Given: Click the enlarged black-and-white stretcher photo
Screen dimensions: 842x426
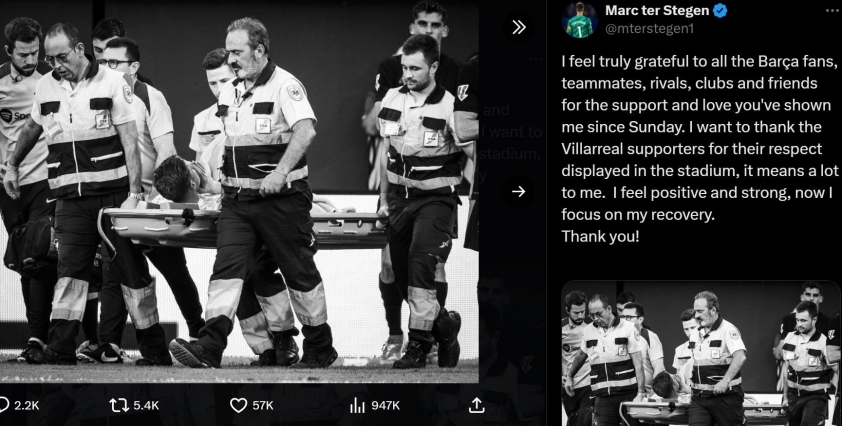Looking at the screenshot, I should pos(239,191).
